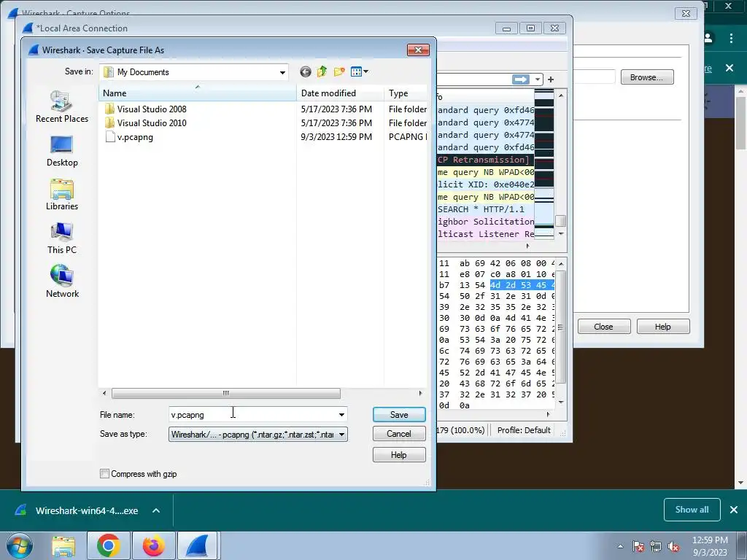Viewport: 747px width, 560px height.
Task: Open Chrome profile avatar icon
Action: pos(708,38)
